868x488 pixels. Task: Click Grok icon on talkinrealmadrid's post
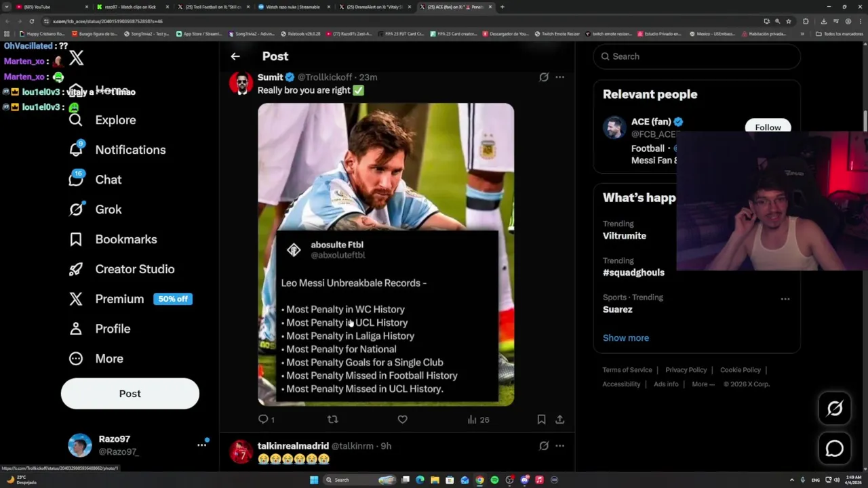[544, 446]
